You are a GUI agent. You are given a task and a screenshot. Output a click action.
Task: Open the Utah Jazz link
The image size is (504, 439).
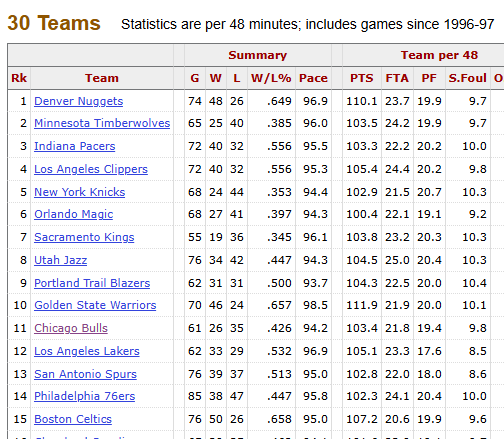(61, 260)
